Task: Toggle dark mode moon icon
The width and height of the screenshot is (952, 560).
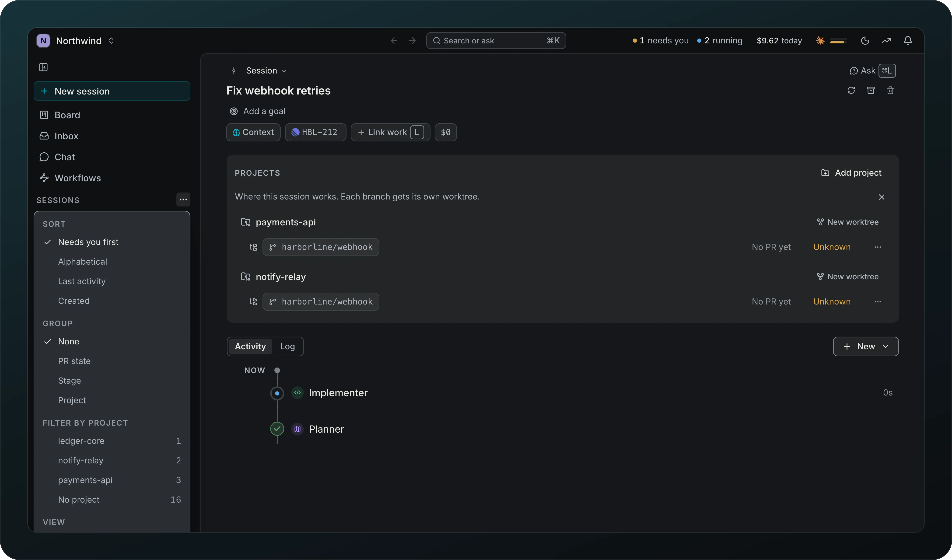Action: 865,40
